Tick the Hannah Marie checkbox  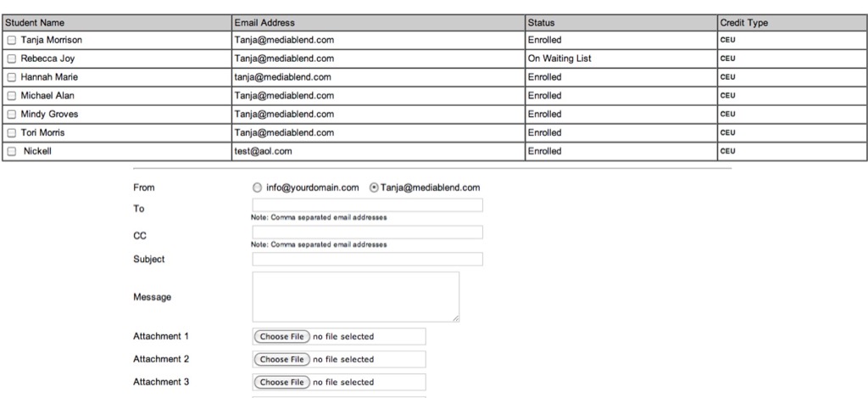[12, 77]
